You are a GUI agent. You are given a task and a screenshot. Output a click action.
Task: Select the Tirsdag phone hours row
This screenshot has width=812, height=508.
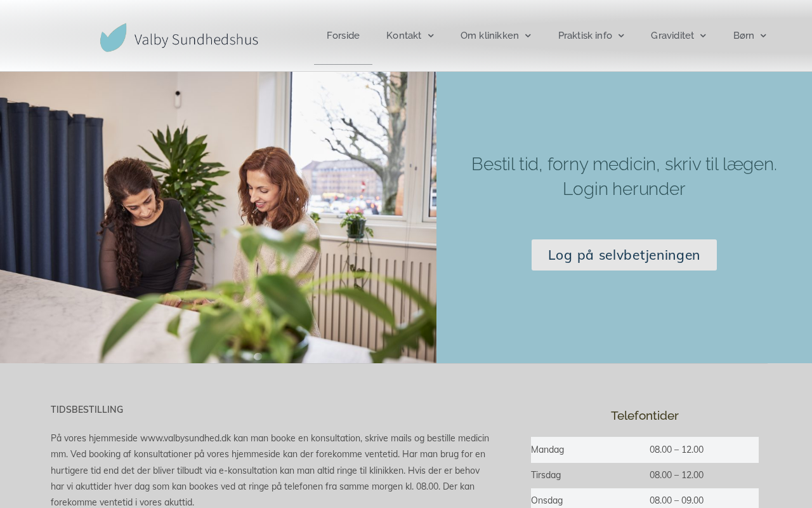click(645, 475)
